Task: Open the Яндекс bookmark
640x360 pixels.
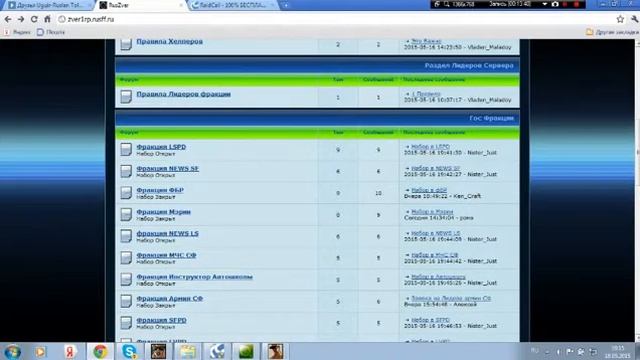Action: click(17, 32)
